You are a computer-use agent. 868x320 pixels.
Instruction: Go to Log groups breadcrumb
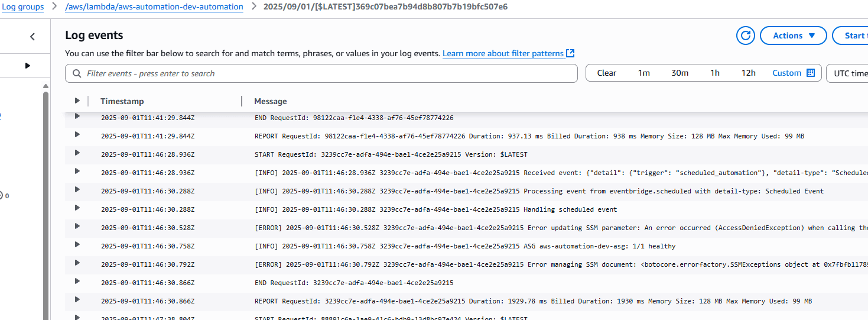coord(23,7)
